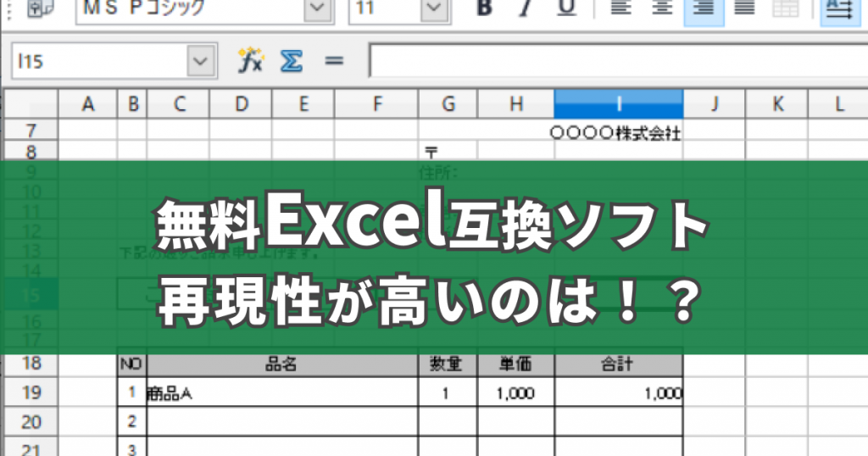Expand the Name Box dropdown
This screenshot has width=868, height=456.
pos(200,61)
